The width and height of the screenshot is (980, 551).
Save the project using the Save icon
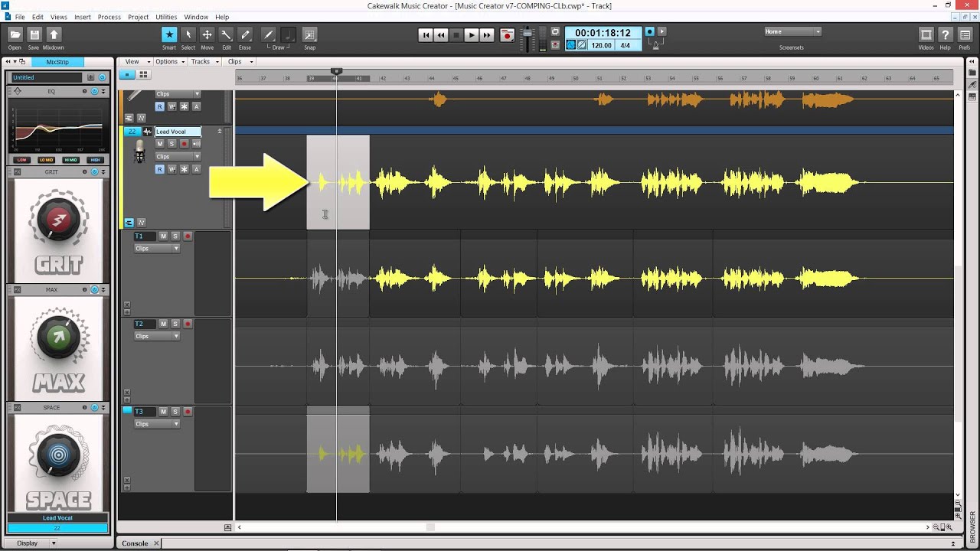pos(34,34)
